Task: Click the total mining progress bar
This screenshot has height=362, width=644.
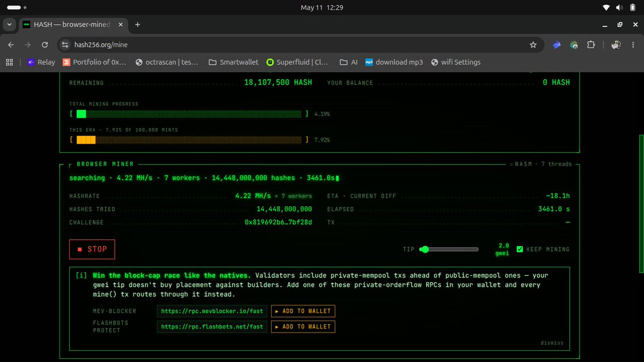Action: [189, 114]
